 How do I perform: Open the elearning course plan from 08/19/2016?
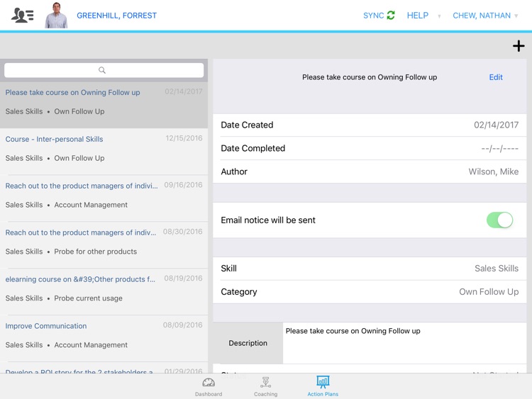[x=104, y=292]
